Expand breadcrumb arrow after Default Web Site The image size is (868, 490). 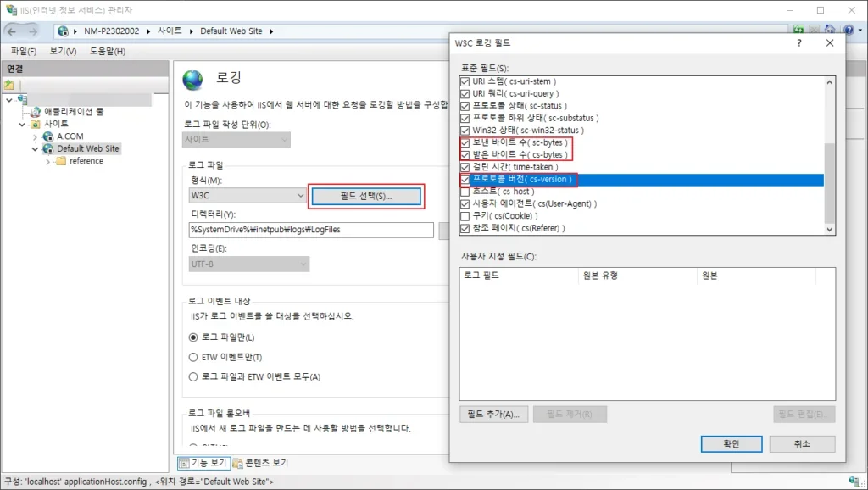pyautogui.click(x=271, y=31)
